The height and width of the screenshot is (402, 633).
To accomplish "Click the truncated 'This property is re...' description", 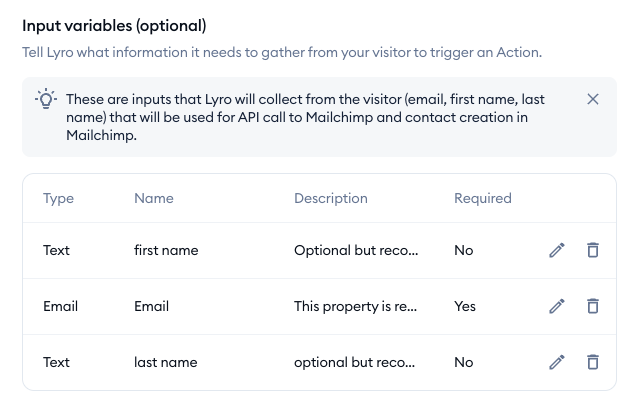I will point(356,306).
